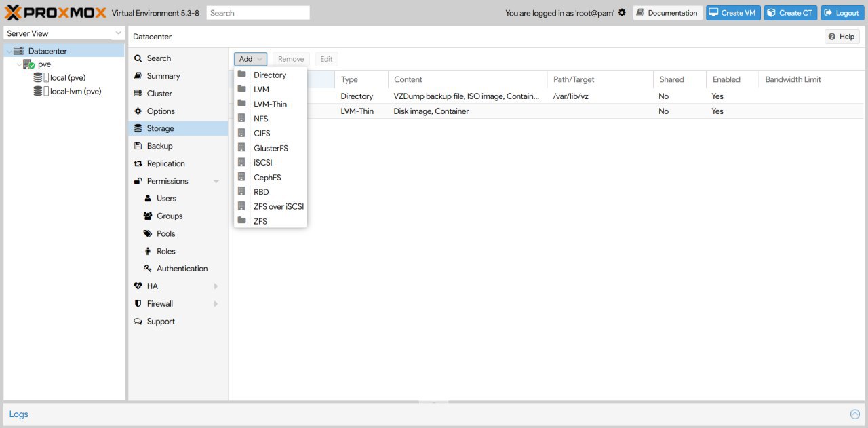The height and width of the screenshot is (428, 868).
Task: Sort by the Enabled column header
Action: tap(726, 79)
